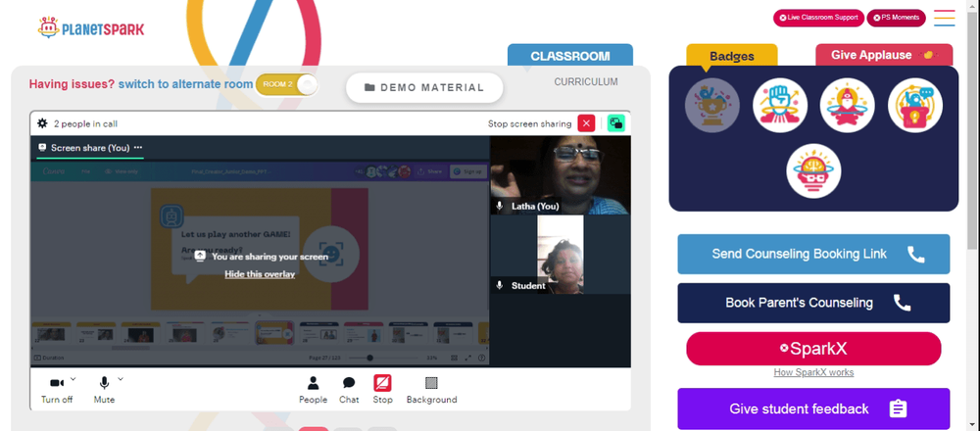
Task: Award the brain with glasses badge
Action: point(813,171)
